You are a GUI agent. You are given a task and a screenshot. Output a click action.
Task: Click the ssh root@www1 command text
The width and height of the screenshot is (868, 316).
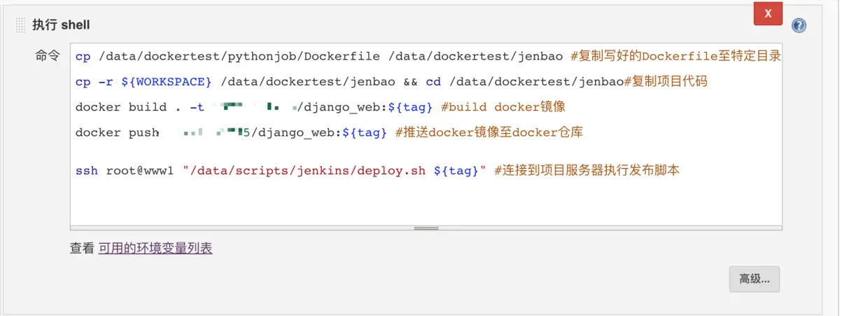click(x=124, y=170)
